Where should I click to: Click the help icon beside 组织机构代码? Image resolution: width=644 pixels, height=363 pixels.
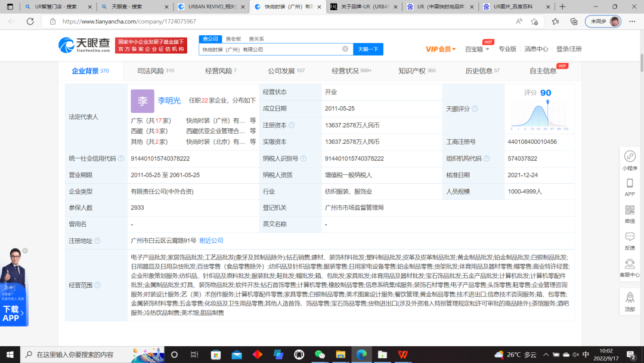487,158
